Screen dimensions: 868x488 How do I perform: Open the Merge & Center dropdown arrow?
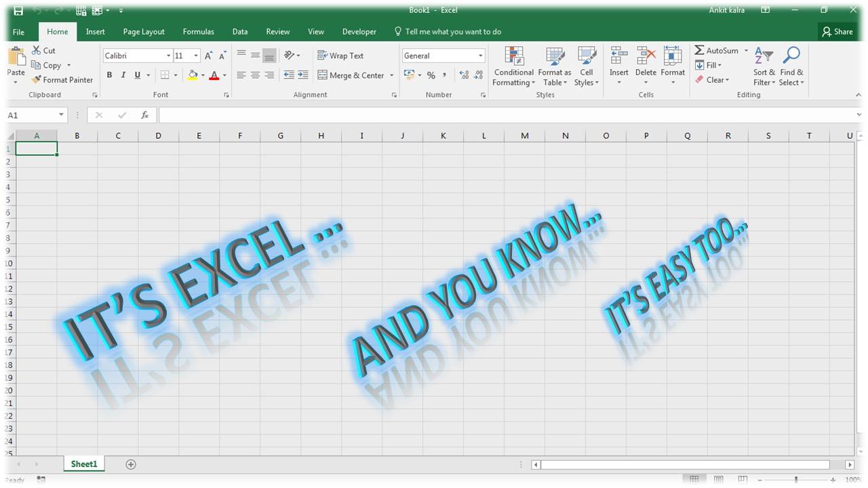[392, 75]
